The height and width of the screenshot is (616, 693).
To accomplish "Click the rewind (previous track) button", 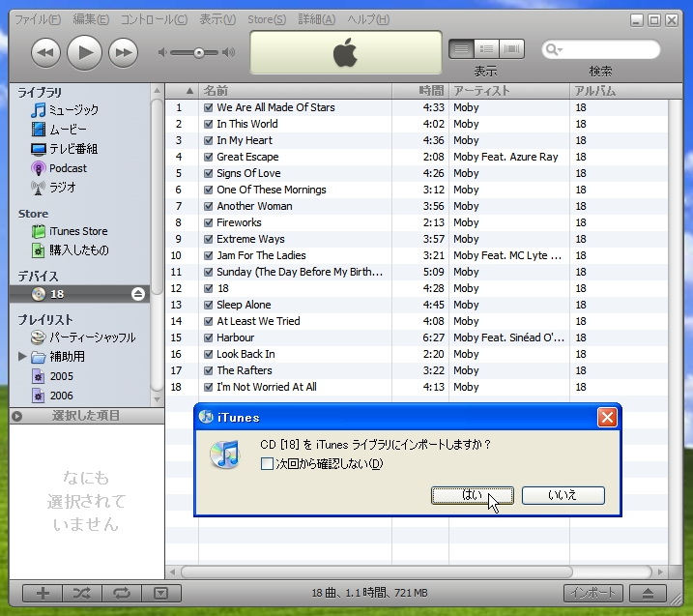I will tap(45, 52).
